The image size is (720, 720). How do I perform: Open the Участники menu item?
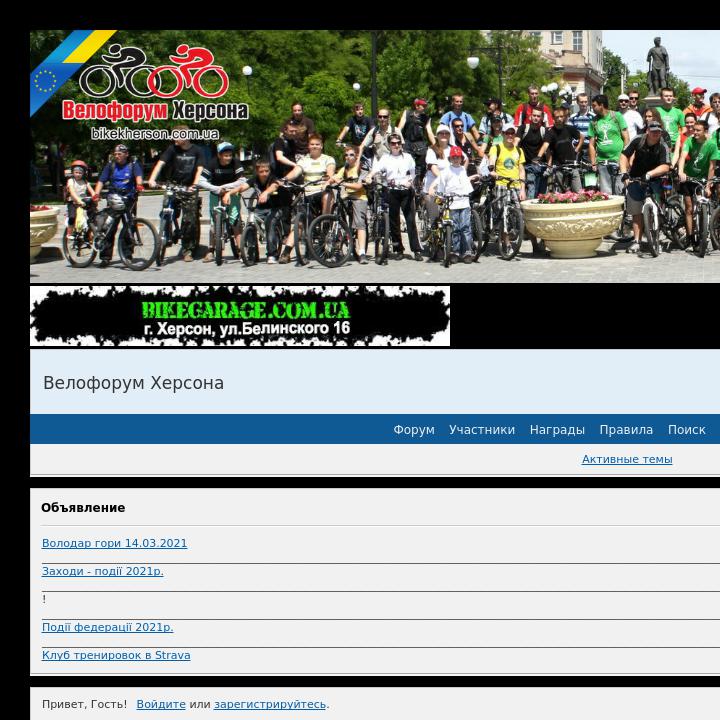(482, 429)
